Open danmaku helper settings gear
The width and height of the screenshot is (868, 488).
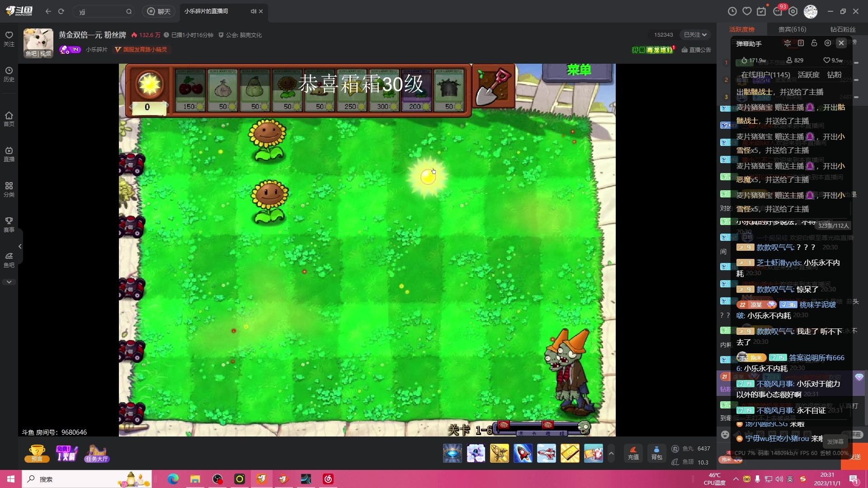pyautogui.click(x=828, y=43)
